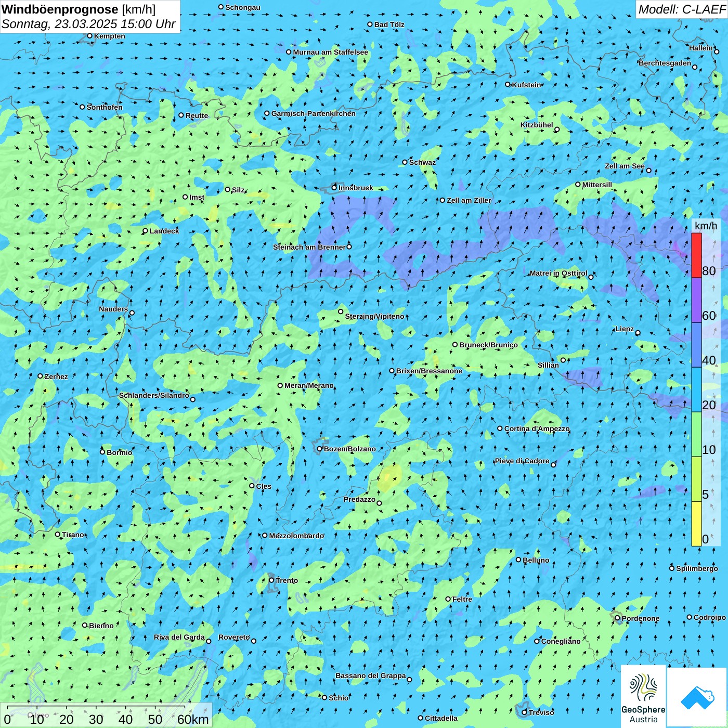The height and width of the screenshot is (728, 728).
Task: Click the Modell: C-LAEF label
Action: (x=682, y=9)
